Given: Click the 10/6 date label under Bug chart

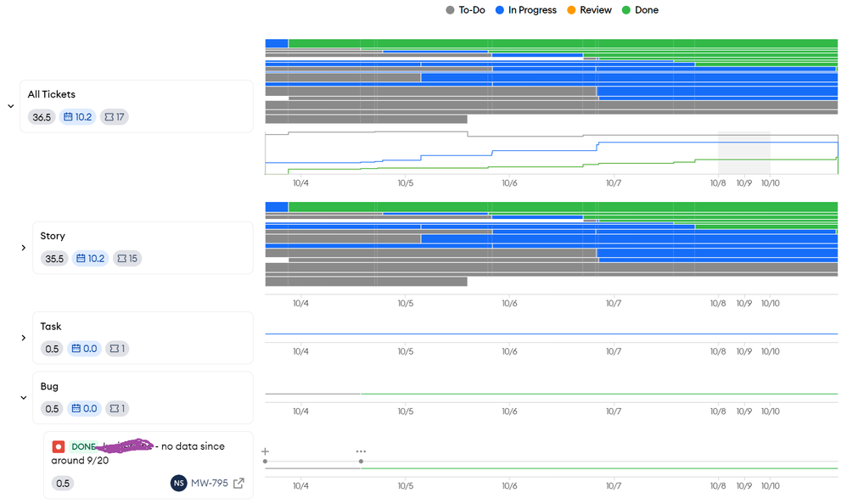Looking at the screenshot, I should click(509, 412).
